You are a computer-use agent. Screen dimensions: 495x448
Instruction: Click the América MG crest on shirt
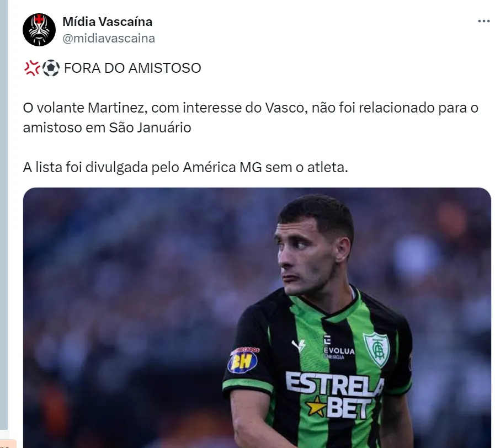coord(377,349)
